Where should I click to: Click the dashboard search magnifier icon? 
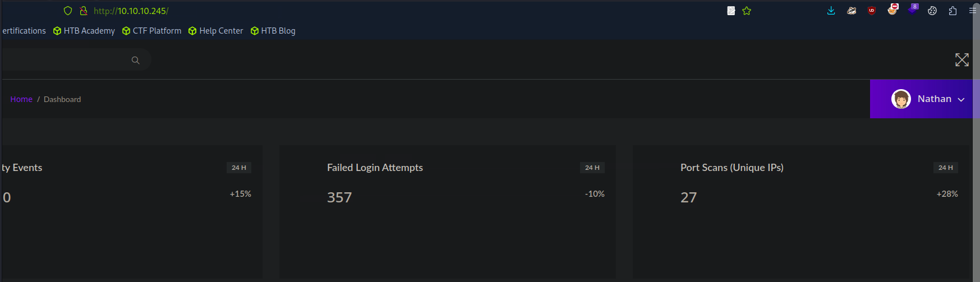pos(135,61)
